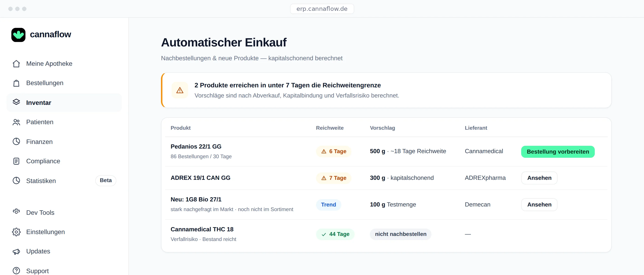This screenshot has width=644, height=275.
Task: Click the cannaflow logo icon
Action: tap(18, 35)
